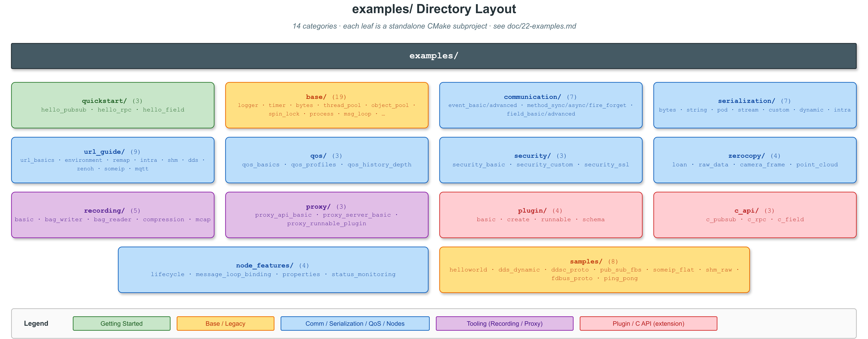Click the Getting Started legend swatch
Screen dimensions: 868x339
122,323
